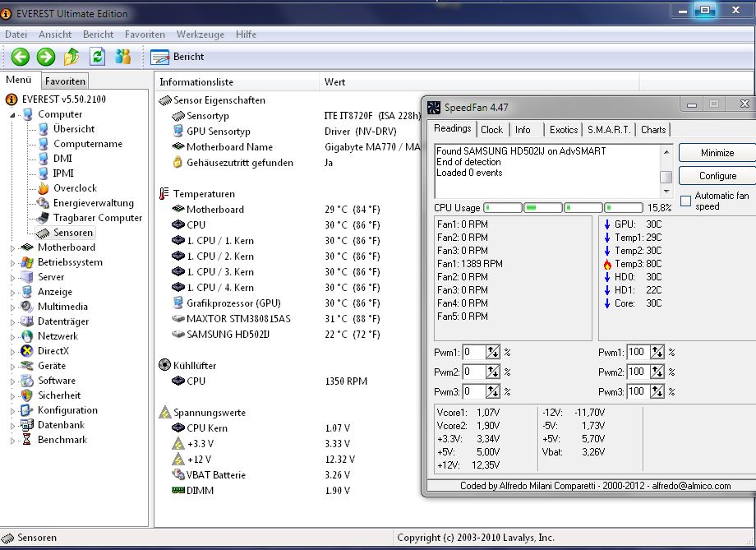Click the Netzwerk globe icon
This screenshot has width=756, height=550.
click(27, 336)
